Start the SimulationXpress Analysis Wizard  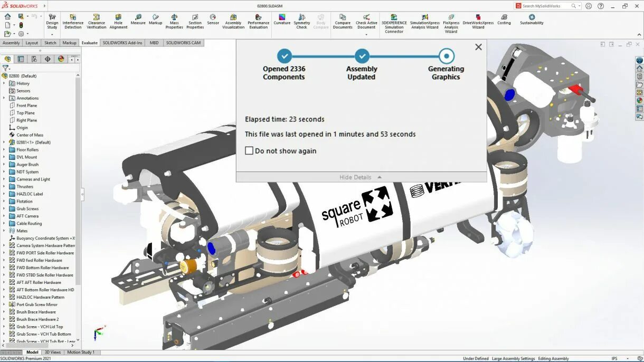424,22
